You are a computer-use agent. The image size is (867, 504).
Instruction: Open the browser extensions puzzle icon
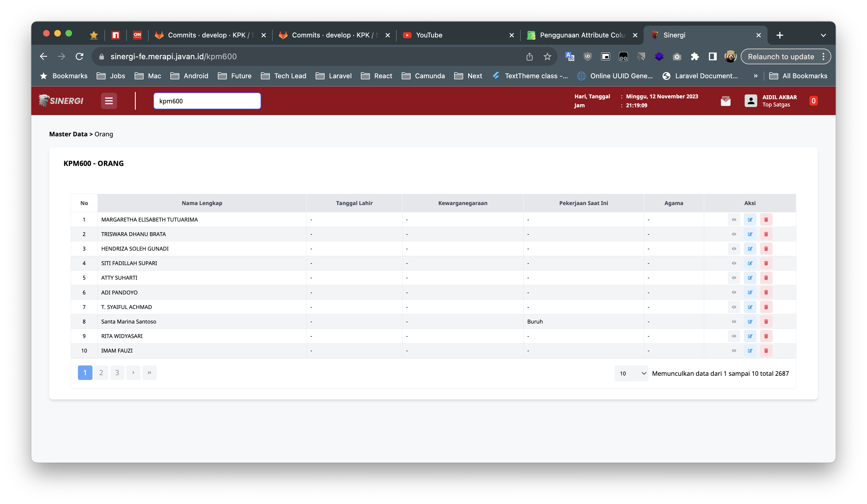click(x=695, y=56)
